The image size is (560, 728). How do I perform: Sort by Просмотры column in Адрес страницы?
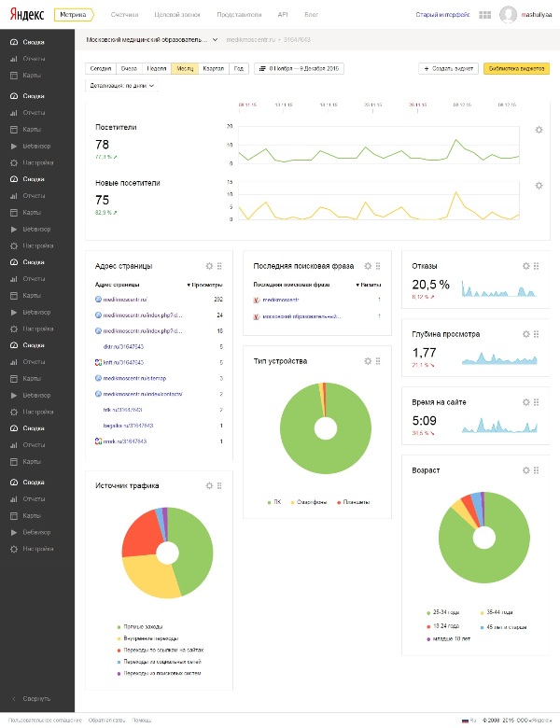(204, 285)
